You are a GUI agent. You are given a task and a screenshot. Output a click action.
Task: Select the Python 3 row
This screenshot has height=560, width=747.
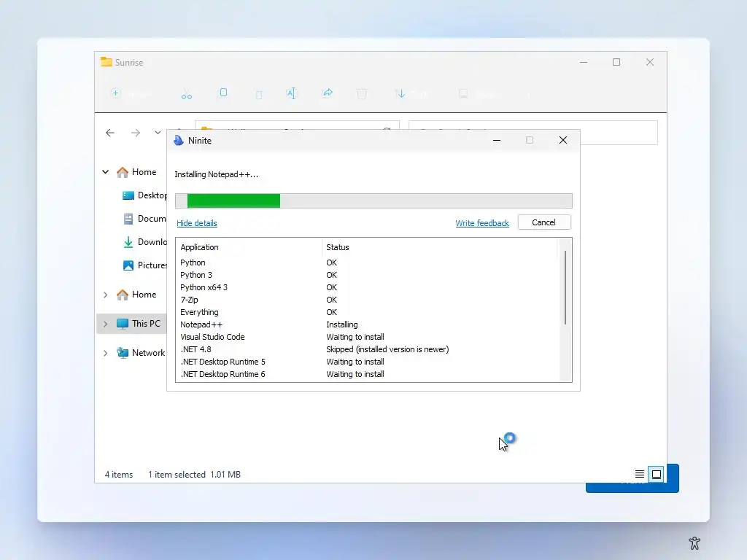point(367,275)
